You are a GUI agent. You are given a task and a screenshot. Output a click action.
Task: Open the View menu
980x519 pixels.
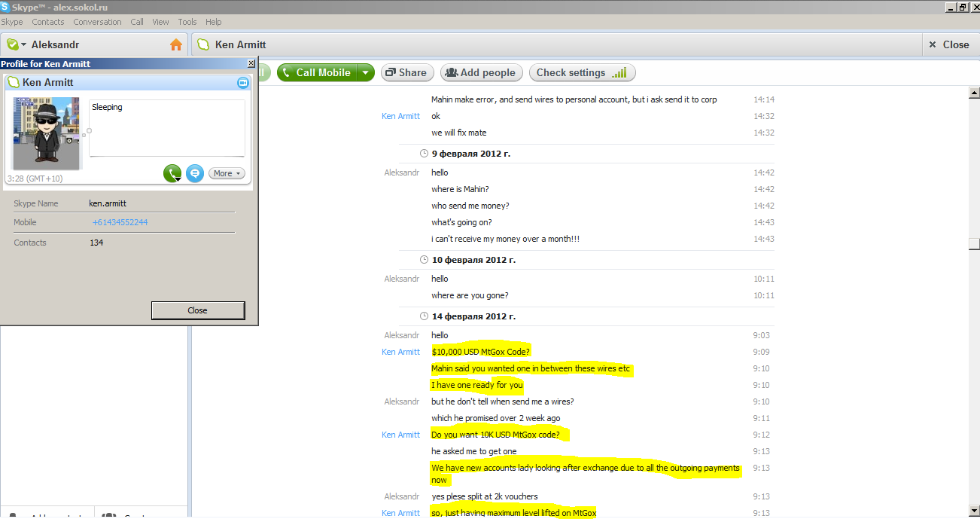160,22
